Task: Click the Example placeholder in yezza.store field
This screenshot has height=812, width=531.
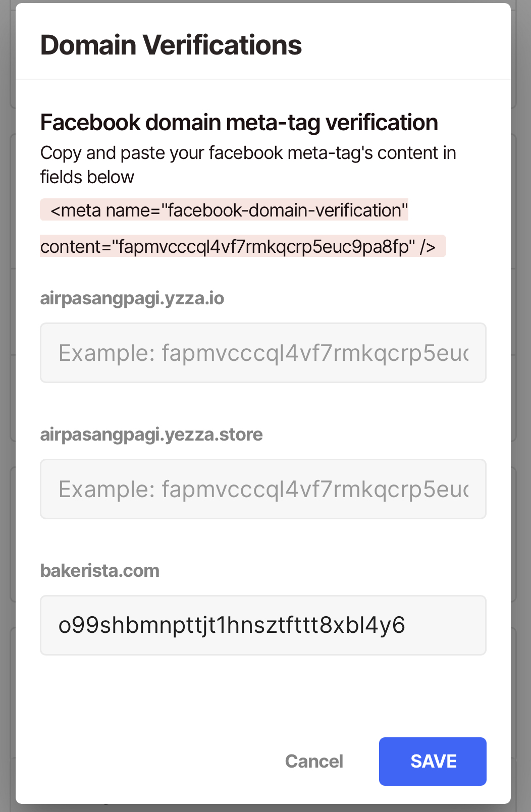Action: (263, 489)
